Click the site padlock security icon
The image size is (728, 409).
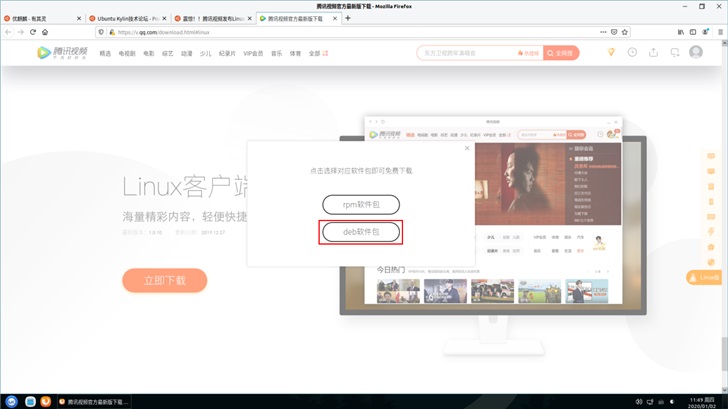(x=112, y=32)
